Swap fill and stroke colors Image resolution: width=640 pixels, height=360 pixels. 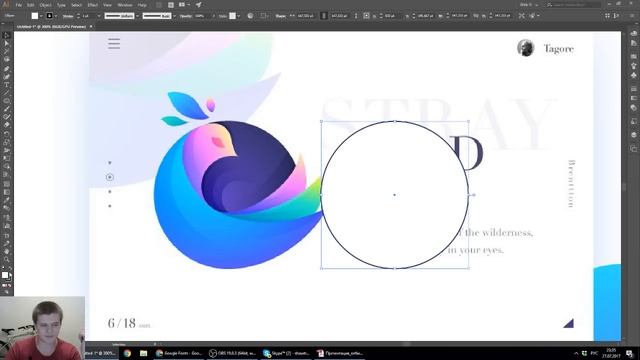click(10, 269)
